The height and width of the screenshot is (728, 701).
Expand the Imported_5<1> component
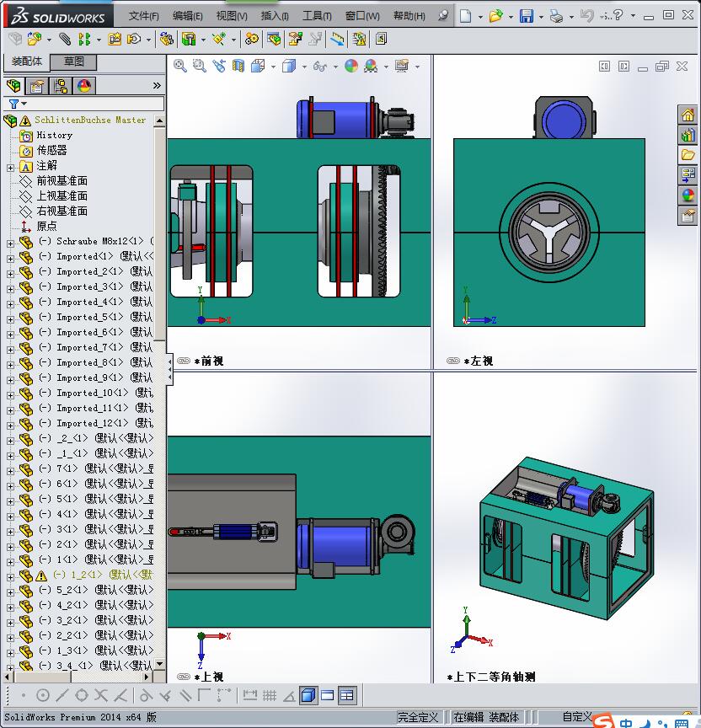(10, 319)
